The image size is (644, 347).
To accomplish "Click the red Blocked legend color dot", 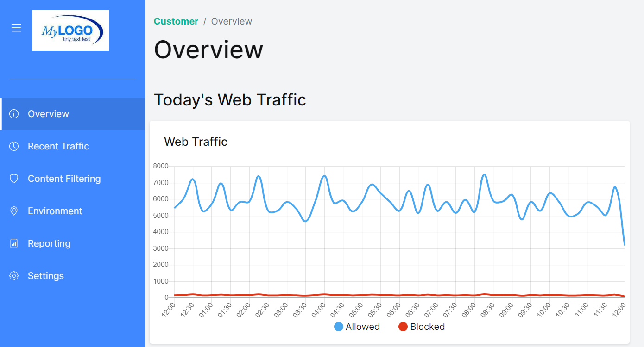I will pyautogui.click(x=403, y=327).
